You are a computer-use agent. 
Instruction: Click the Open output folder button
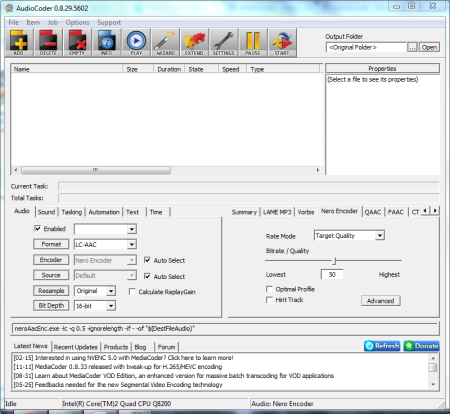tap(429, 47)
